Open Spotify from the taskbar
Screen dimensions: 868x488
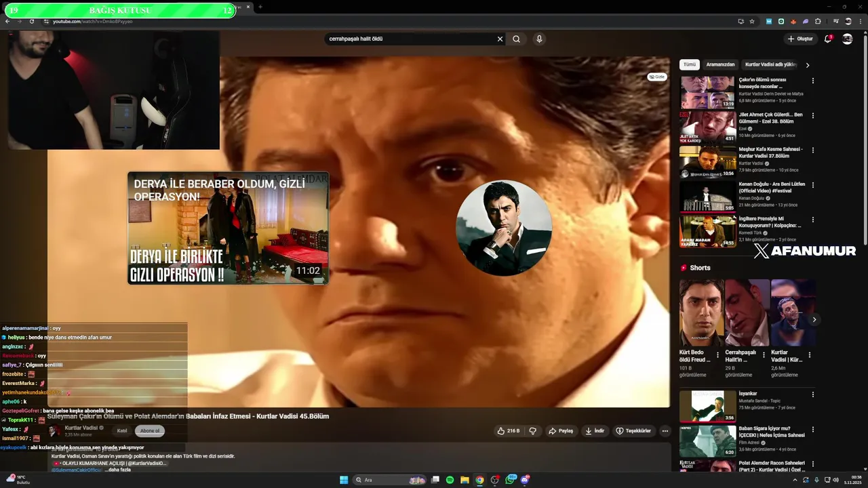click(x=450, y=480)
